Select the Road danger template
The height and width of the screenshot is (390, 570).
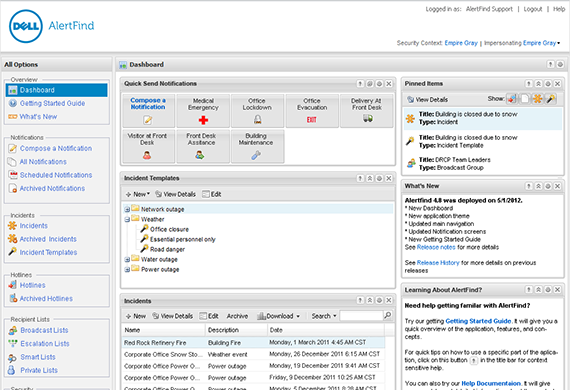pyautogui.click(x=163, y=249)
